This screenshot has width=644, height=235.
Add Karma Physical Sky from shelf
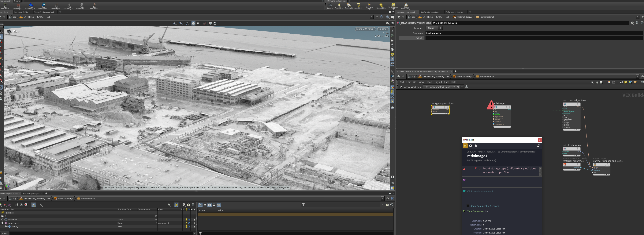pyautogui.click(x=406, y=6)
